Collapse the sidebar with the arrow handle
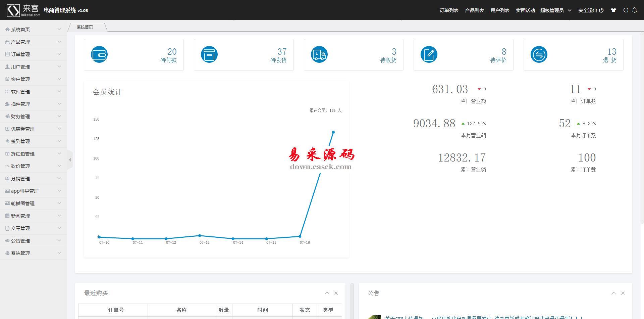 click(70, 160)
